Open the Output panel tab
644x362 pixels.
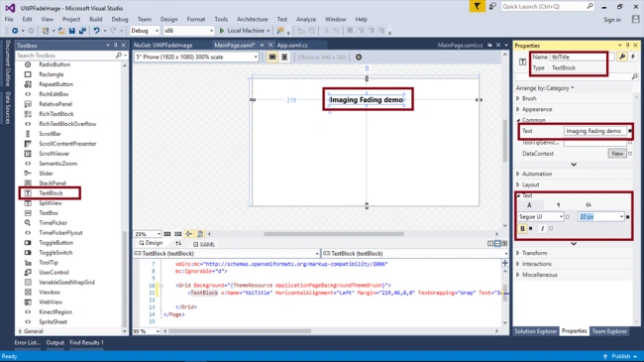click(x=55, y=342)
